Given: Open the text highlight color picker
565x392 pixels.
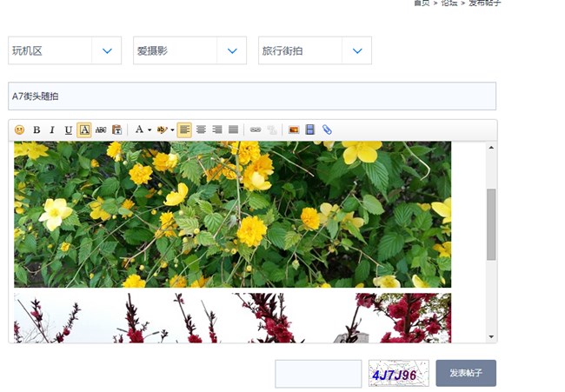Looking at the screenshot, I should click(x=165, y=130).
